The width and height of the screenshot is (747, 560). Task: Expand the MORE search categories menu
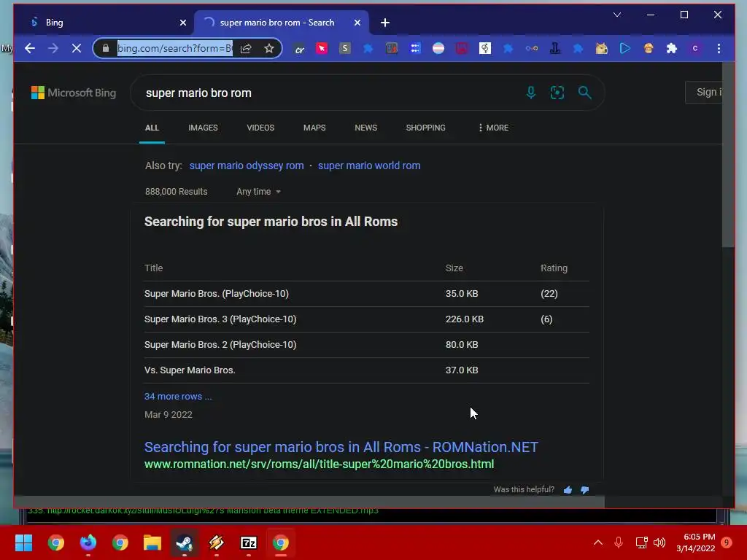click(x=494, y=128)
